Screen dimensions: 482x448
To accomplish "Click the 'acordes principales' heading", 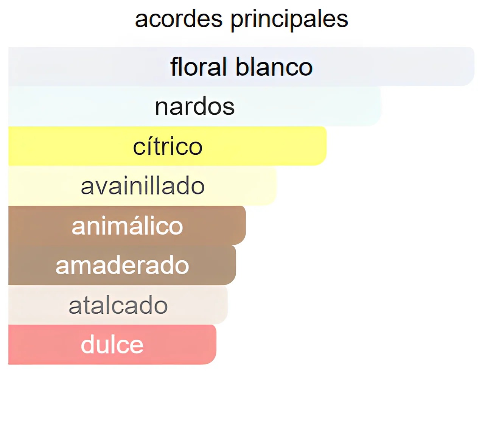I will tap(241, 19).
